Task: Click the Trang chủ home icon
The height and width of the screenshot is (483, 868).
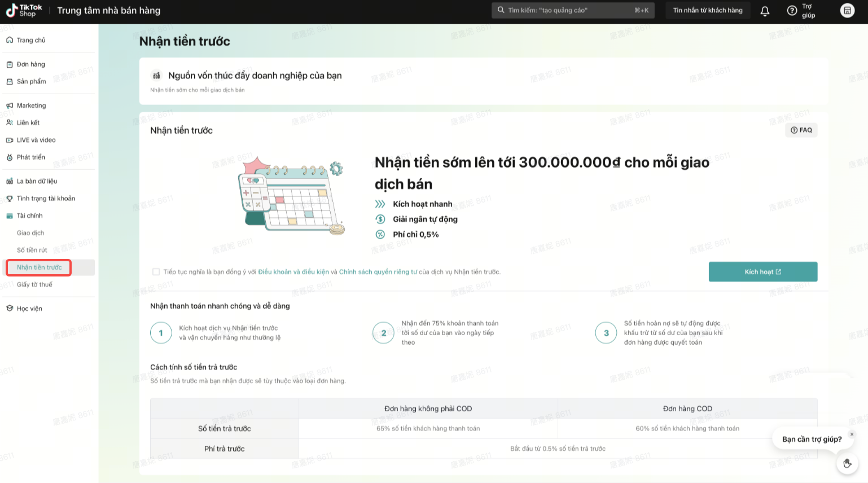Action: click(10, 40)
